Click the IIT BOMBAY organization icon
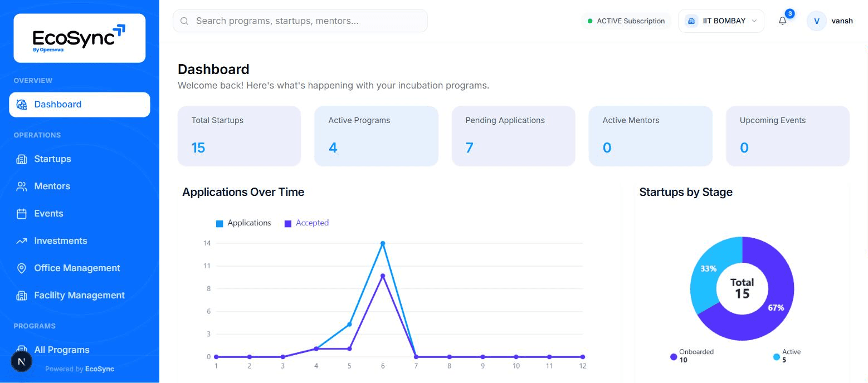 [x=691, y=21]
